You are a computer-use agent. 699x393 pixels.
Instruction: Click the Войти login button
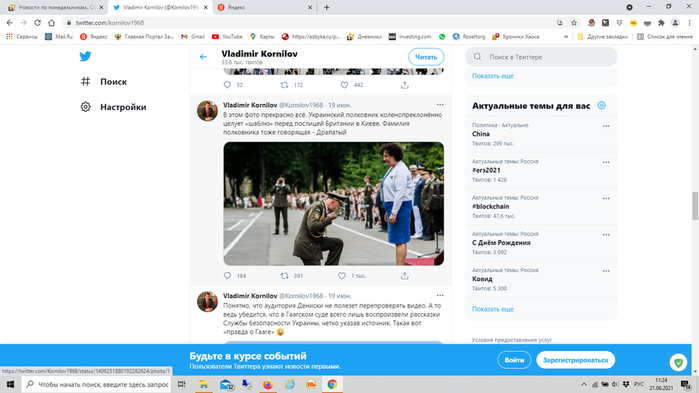point(514,360)
